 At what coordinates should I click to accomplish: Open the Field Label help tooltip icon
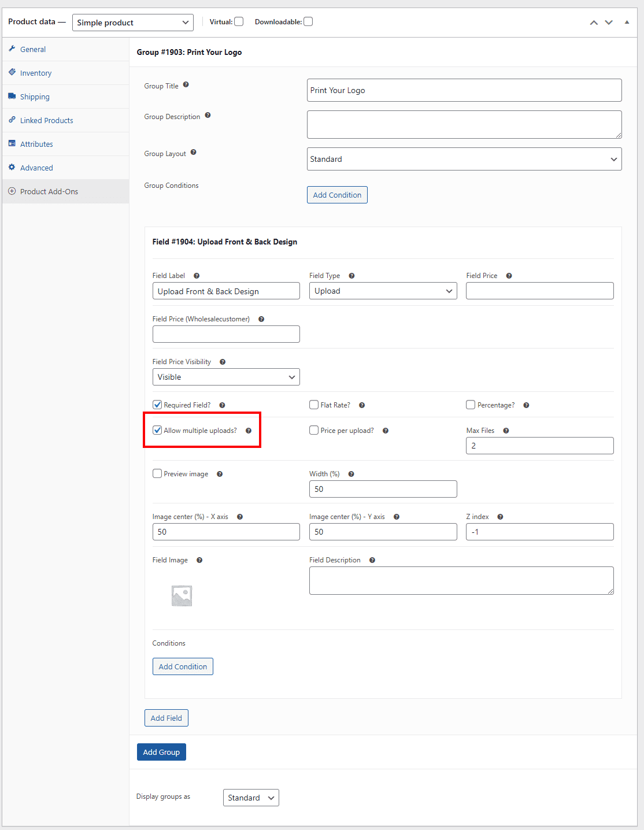[197, 276]
